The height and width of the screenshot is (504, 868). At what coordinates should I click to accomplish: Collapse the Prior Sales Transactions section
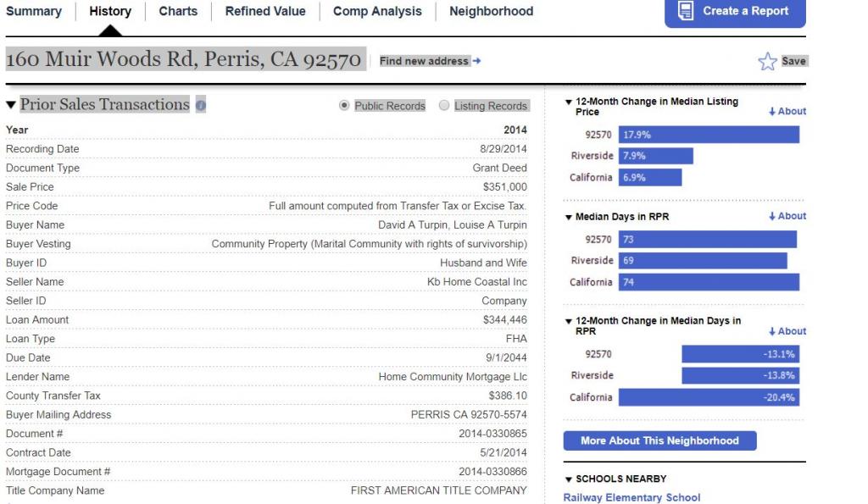pos(11,105)
